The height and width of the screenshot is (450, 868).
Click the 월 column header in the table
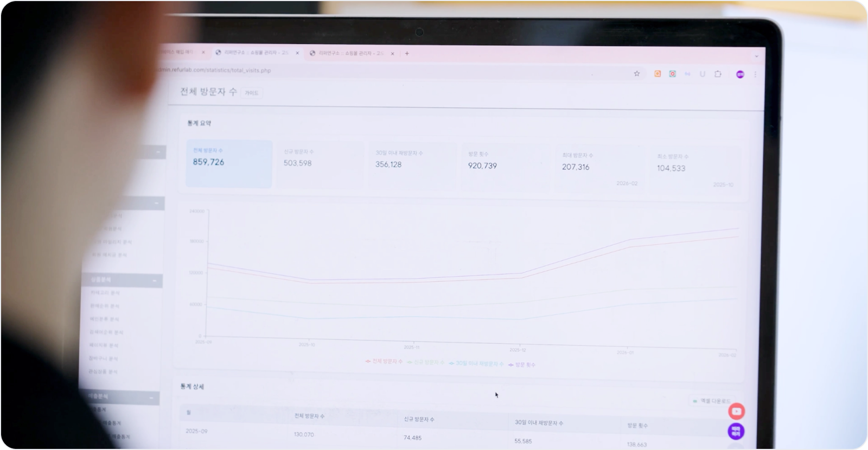pos(189,413)
